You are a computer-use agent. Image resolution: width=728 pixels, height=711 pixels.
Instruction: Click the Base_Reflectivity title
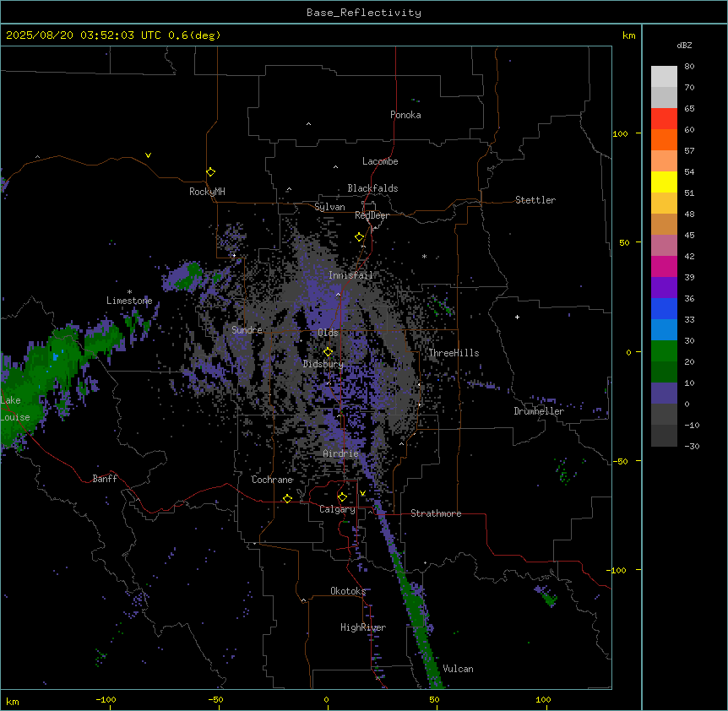(364, 13)
